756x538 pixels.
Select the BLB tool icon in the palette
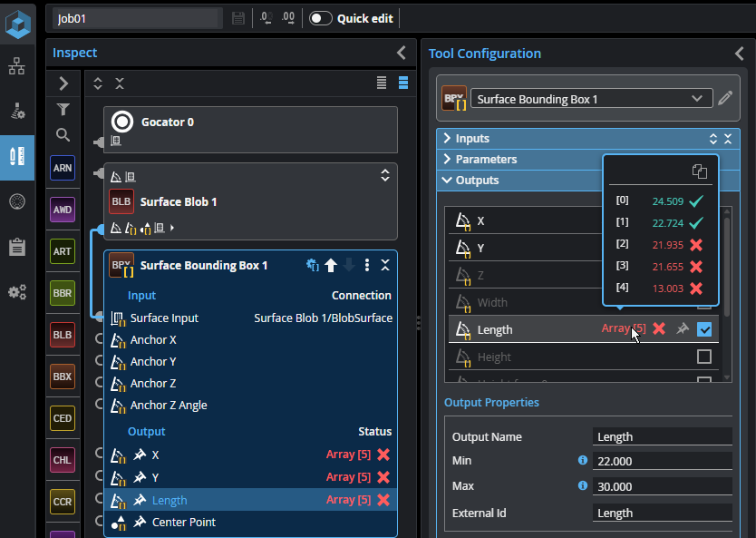pos(63,335)
